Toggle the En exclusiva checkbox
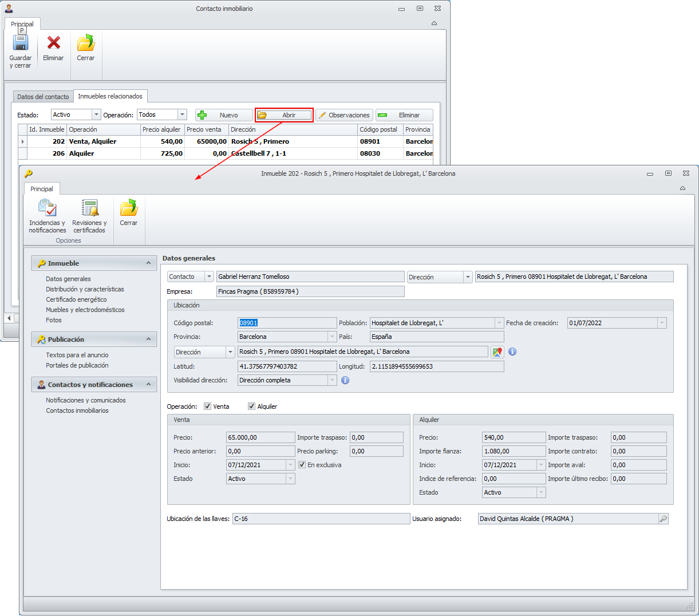The image size is (699, 616). [302, 465]
